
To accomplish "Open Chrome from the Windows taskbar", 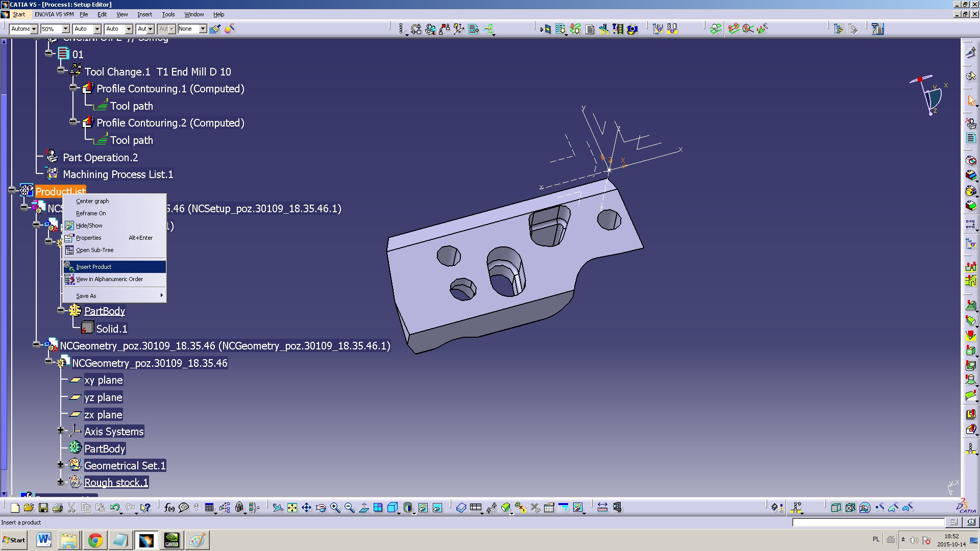I will pos(95,540).
